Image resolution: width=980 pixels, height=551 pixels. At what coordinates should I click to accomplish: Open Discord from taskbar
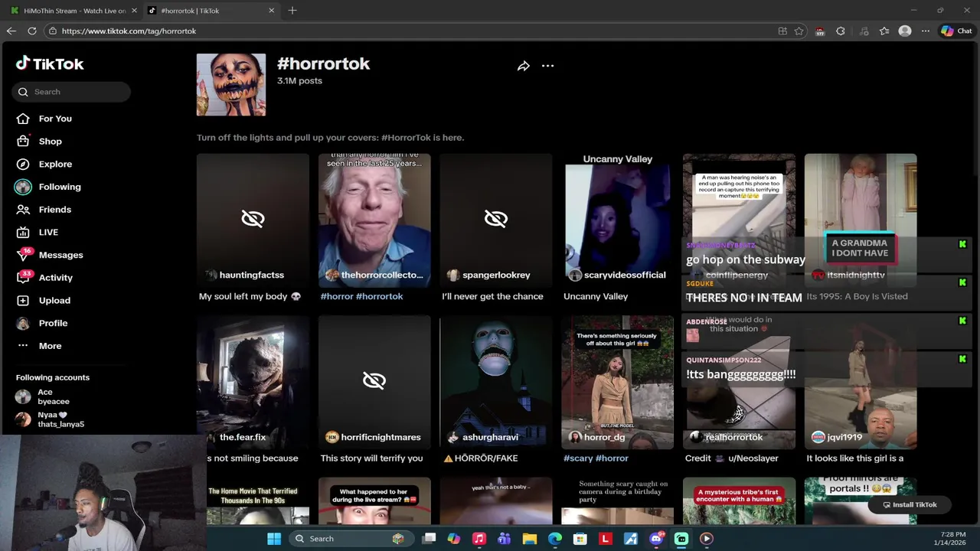[x=656, y=539]
